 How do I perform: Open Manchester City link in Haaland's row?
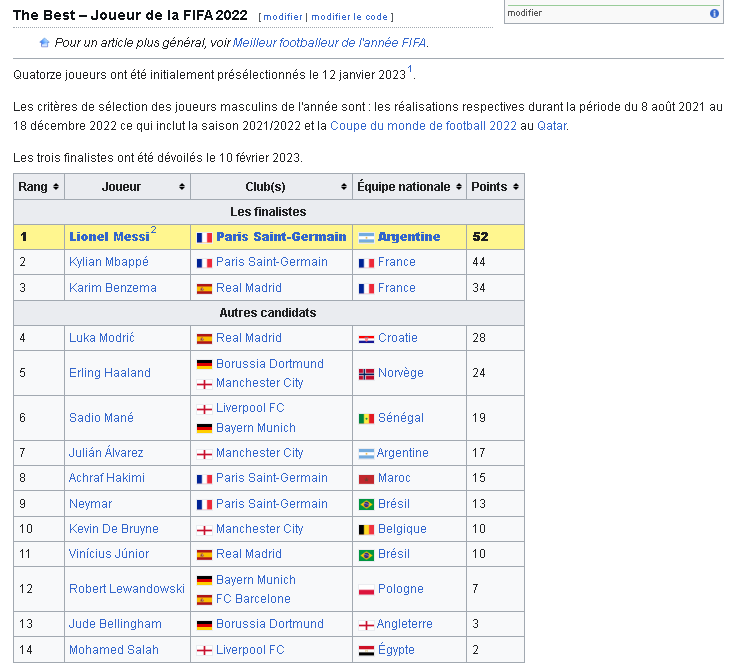coord(259,383)
